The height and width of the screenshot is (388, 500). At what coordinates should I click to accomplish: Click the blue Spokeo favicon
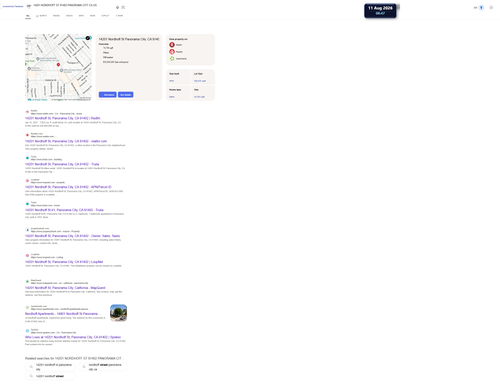tap(27, 331)
